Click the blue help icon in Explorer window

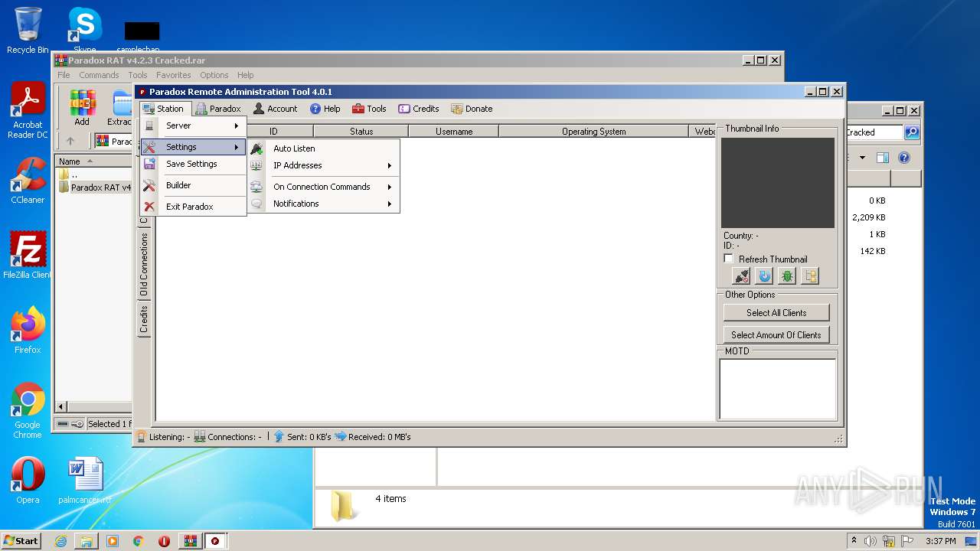(904, 158)
